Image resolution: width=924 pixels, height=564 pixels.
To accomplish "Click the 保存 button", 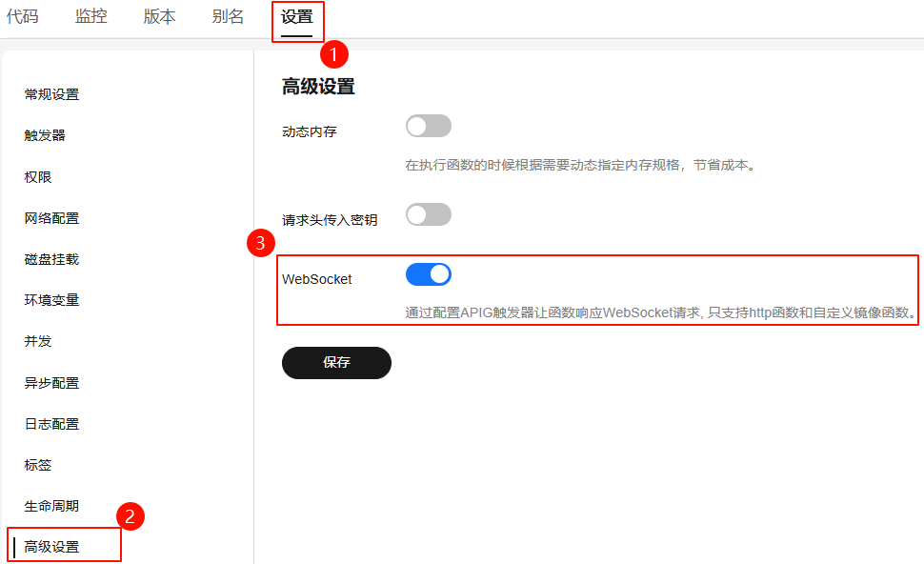I will [336, 363].
